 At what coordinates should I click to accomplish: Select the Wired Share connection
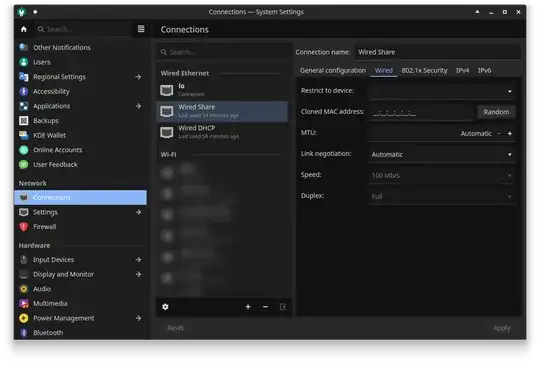[222, 111]
